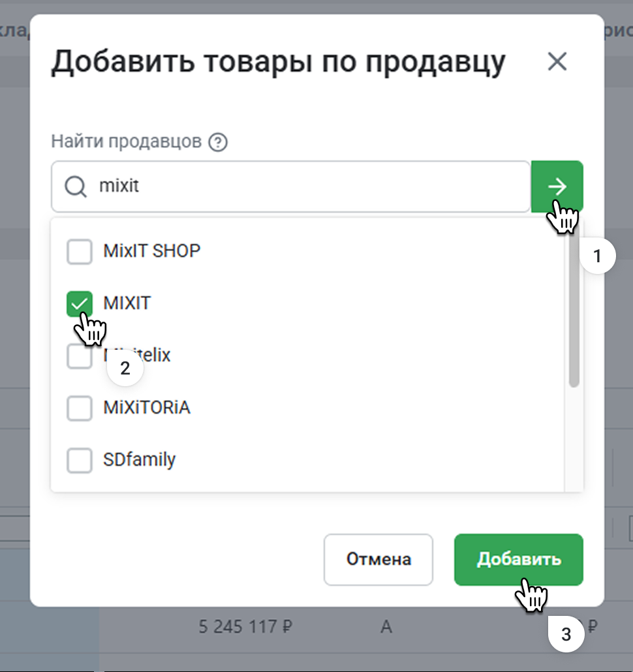This screenshot has width=633, height=672.
Task: Close the add products by seller dialog
Action: [557, 62]
